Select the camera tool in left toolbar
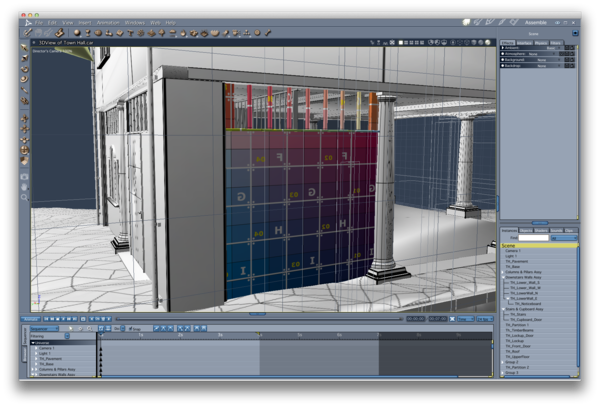This screenshot has height=407, width=600. coord(24,176)
